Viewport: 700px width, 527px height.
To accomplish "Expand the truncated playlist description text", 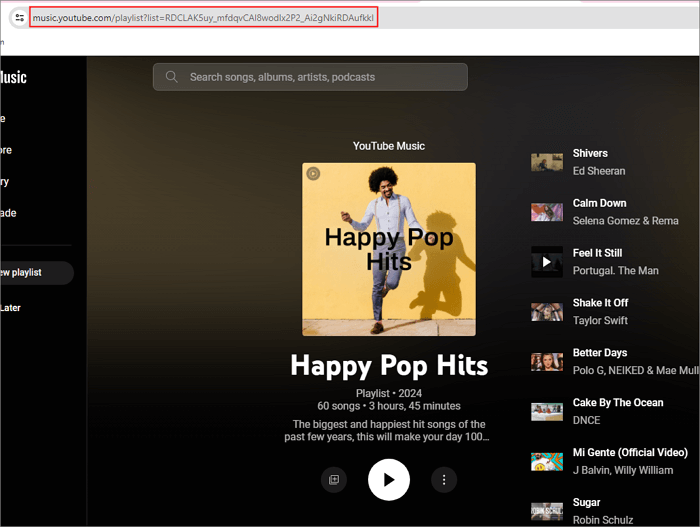I will [389, 430].
